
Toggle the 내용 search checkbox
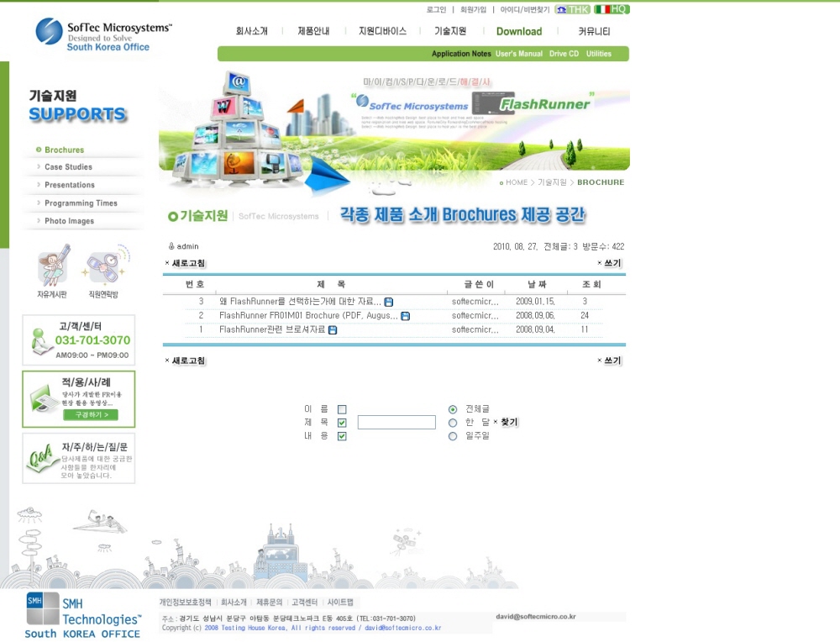342,436
